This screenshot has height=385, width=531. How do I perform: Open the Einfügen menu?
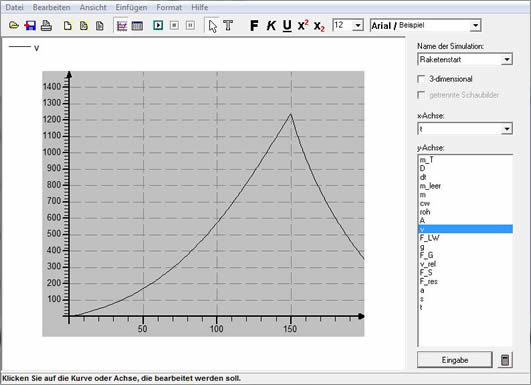tap(131, 7)
